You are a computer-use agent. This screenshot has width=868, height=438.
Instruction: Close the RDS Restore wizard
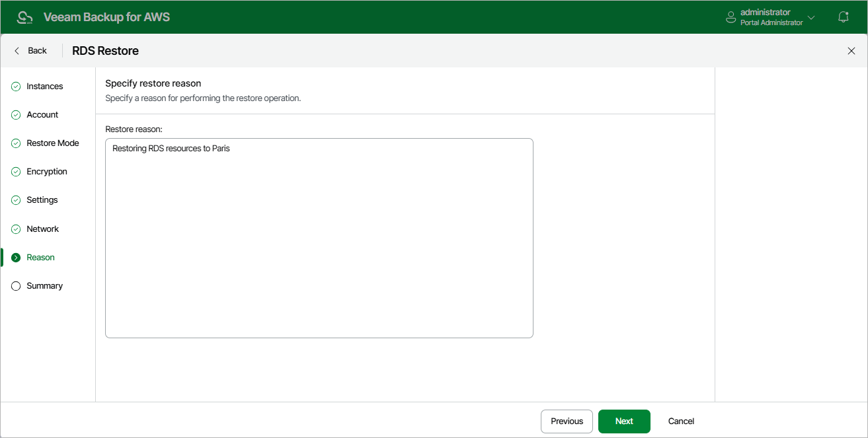(x=851, y=51)
